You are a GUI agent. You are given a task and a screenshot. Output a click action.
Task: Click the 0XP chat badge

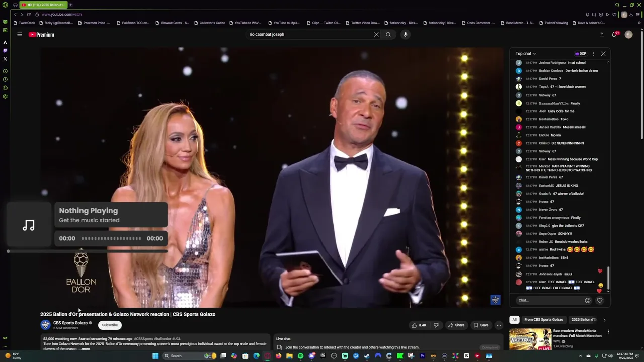point(580,54)
